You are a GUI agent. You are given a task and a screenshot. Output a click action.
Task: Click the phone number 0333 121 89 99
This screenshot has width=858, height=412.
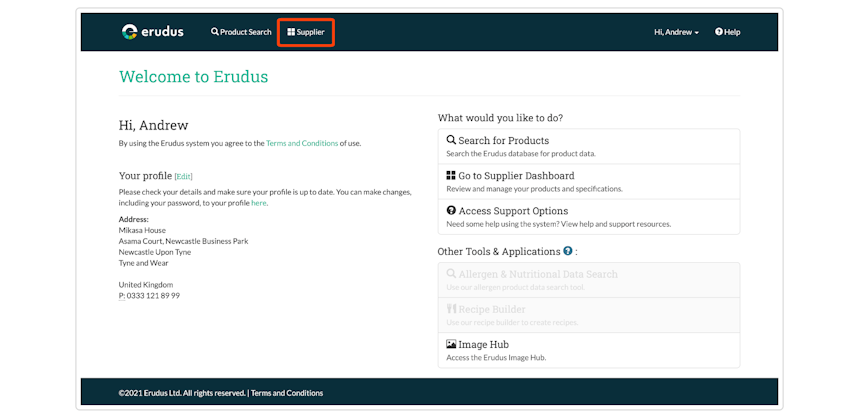pos(153,295)
